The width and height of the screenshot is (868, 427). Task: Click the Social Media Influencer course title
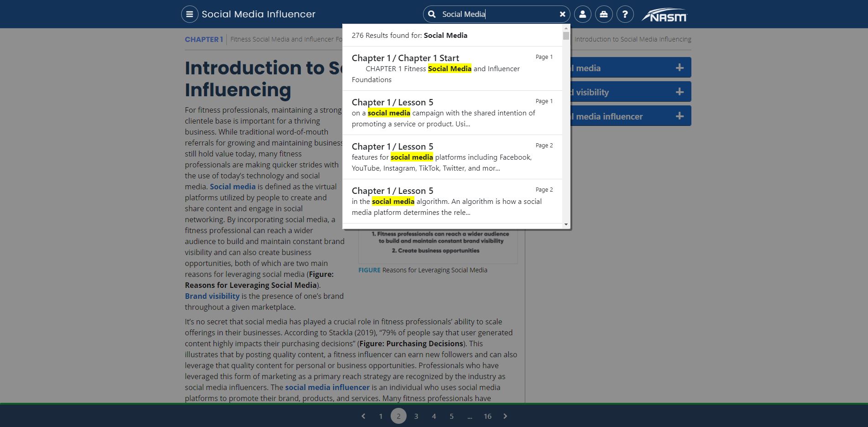(258, 14)
